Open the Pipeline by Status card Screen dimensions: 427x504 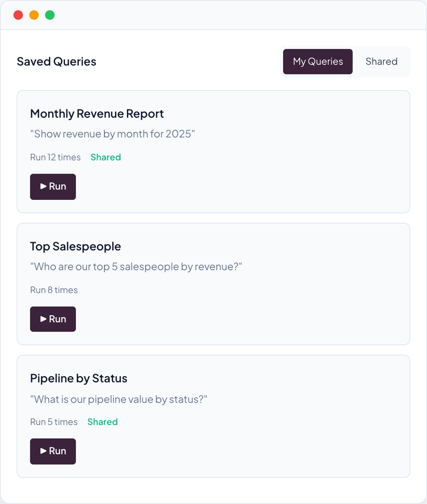click(213, 378)
